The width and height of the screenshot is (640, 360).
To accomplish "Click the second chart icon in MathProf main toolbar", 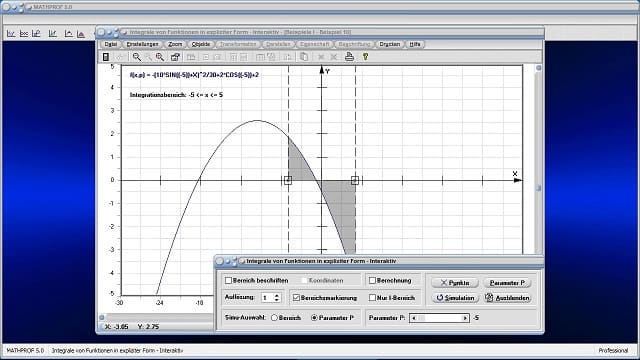I will coord(24,34).
